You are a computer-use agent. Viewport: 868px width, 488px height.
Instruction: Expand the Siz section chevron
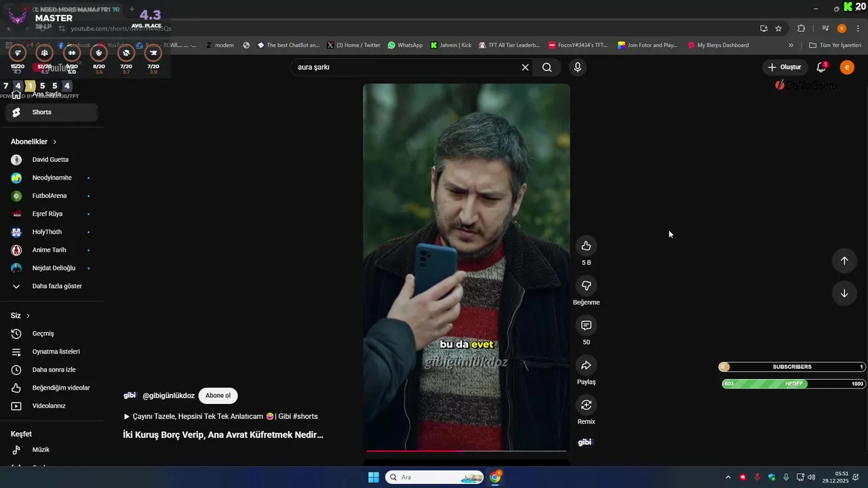point(28,316)
